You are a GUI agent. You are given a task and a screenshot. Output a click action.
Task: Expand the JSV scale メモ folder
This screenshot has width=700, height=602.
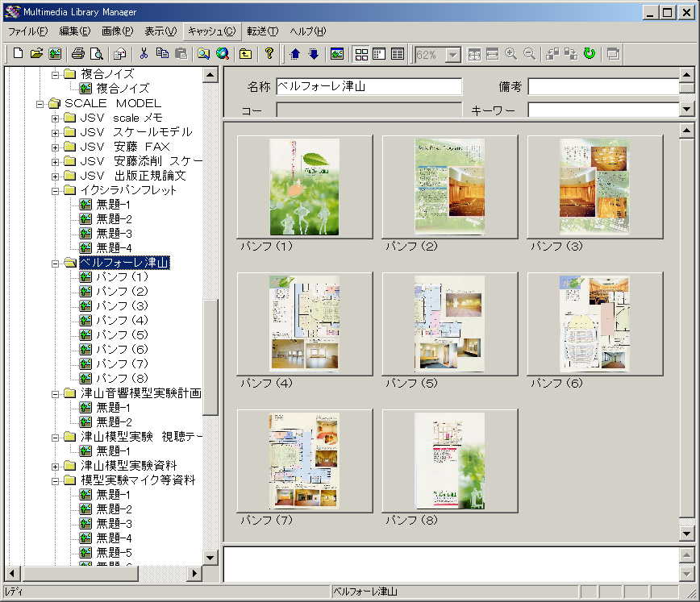click(x=55, y=118)
